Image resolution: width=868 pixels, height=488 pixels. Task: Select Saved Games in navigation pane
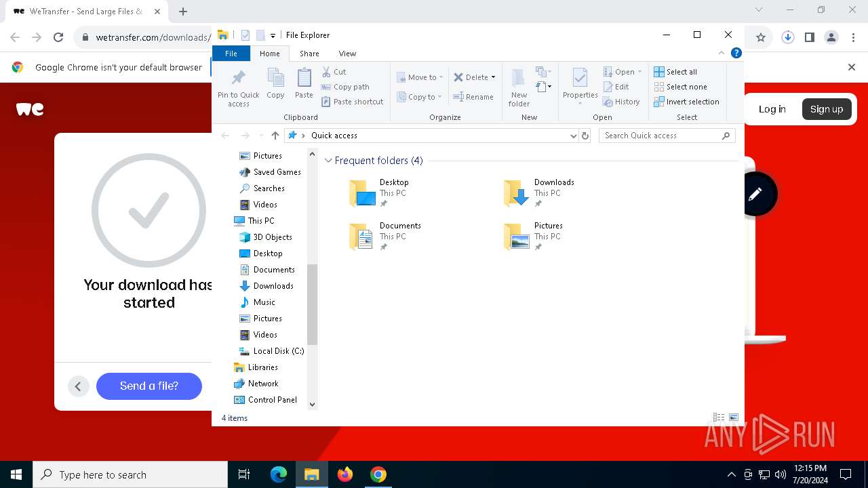point(270,172)
